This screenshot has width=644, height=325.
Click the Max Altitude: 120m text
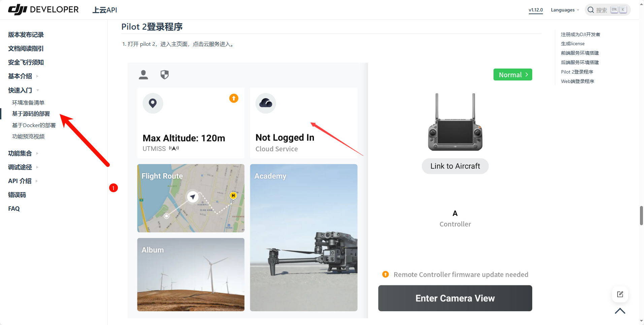tap(184, 138)
